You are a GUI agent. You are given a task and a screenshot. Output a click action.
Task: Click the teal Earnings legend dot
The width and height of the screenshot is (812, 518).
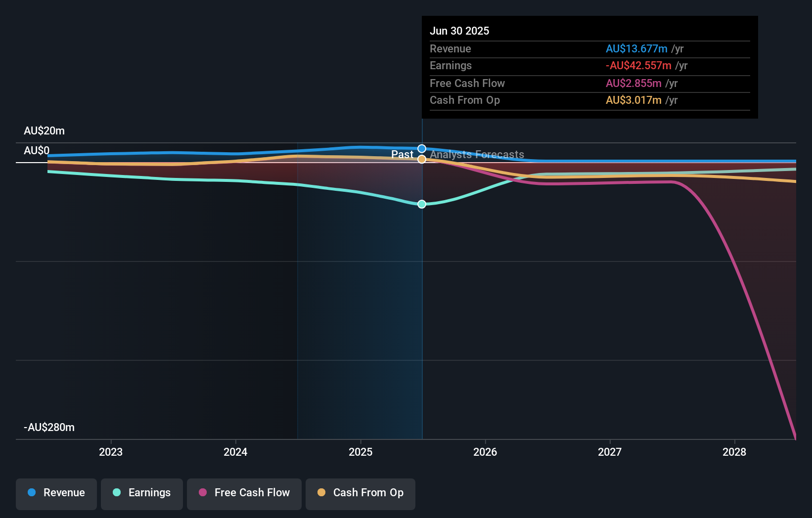coord(116,493)
